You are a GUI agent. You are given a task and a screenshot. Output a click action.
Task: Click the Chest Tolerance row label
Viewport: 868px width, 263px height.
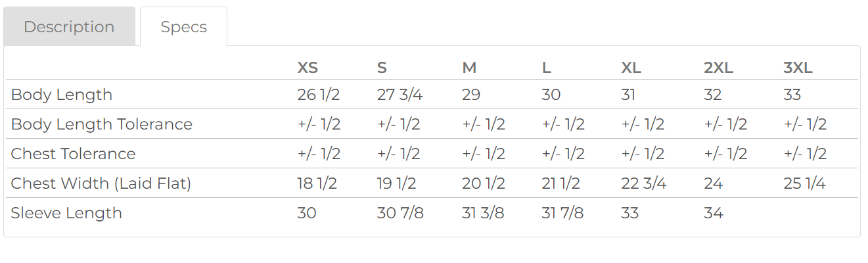coord(74,154)
